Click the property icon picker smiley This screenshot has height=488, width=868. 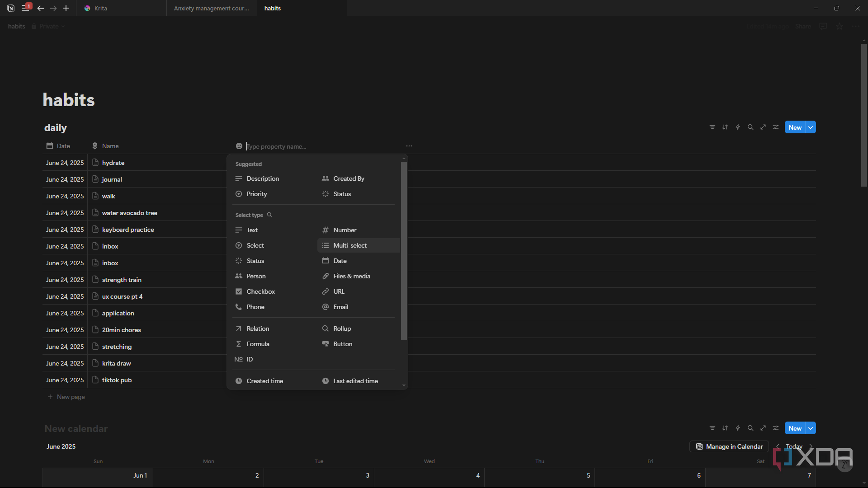[239, 146]
